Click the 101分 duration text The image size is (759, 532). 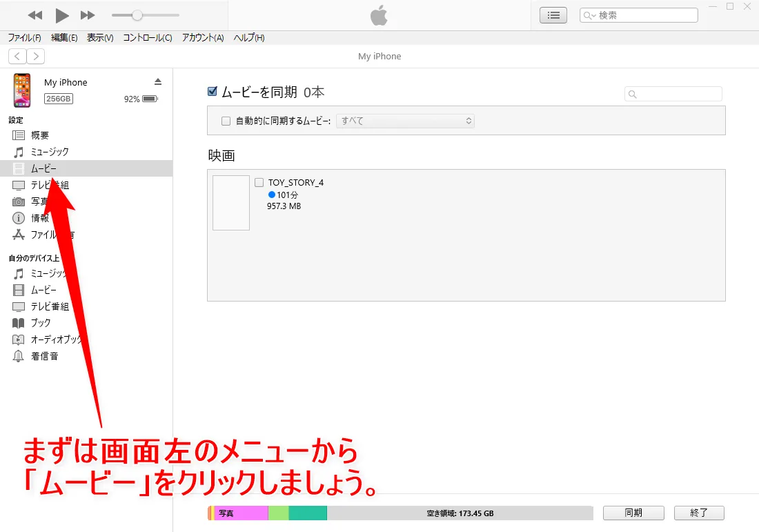point(288,195)
